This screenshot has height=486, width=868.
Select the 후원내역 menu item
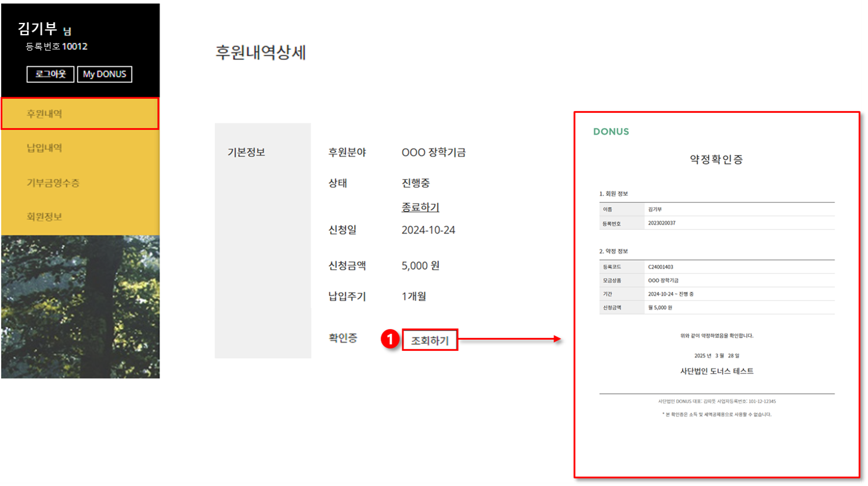tap(80, 113)
